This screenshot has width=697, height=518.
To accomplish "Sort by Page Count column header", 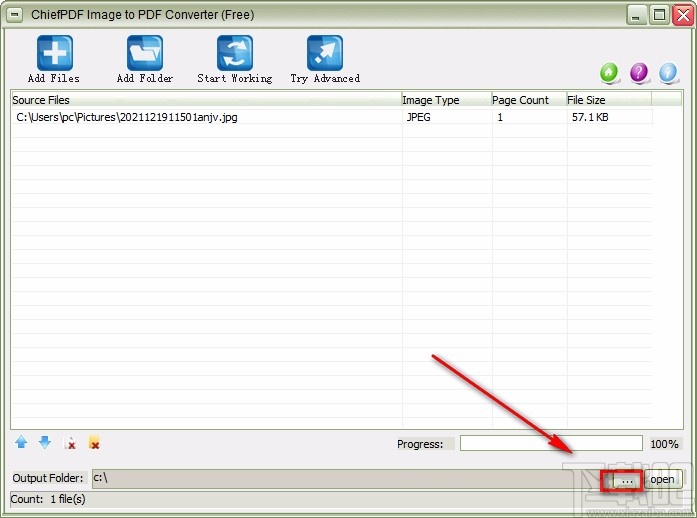I will pos(529,100).
